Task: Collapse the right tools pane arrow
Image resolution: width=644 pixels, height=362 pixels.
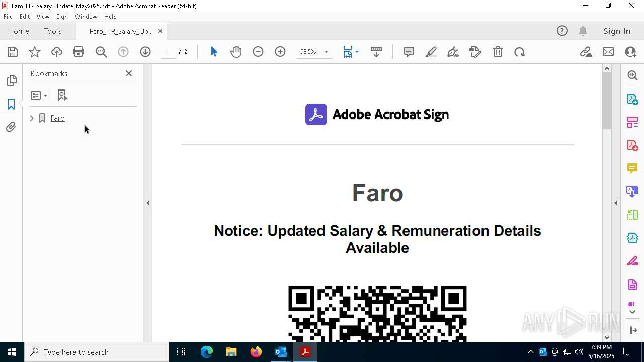Action: pos(616,203)
